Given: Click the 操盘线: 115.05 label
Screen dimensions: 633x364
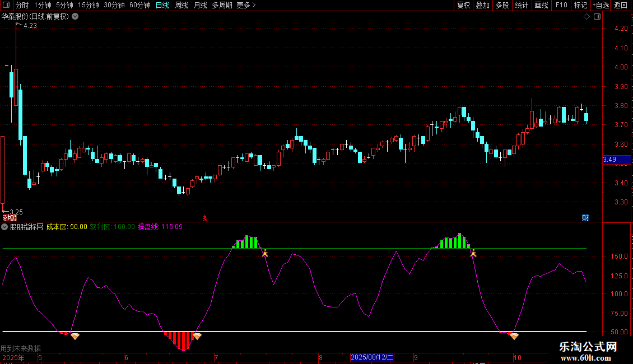Looking at the screenshot, I should pyautogui.click(x=160, y=227).
